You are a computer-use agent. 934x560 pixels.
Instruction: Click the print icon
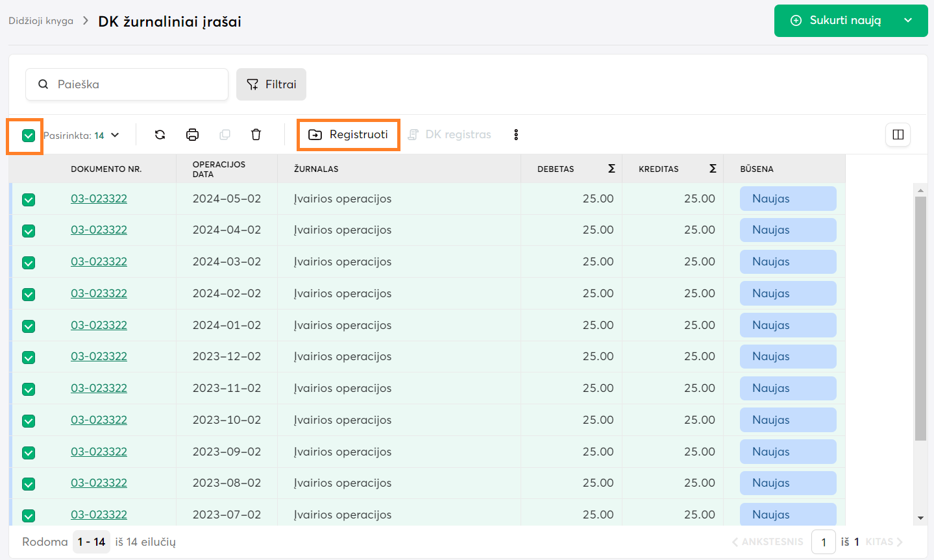[x=192, y=135]
